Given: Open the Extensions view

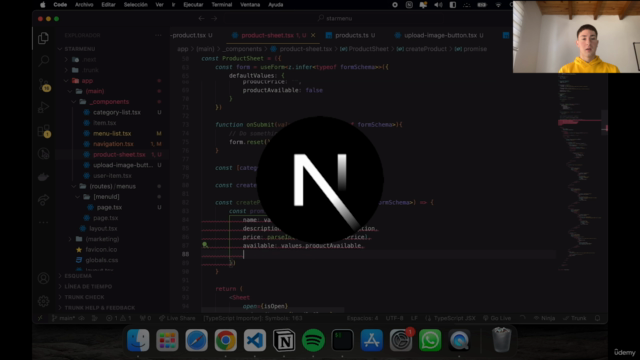Looking at the screenshot, I should pos(44,131).
